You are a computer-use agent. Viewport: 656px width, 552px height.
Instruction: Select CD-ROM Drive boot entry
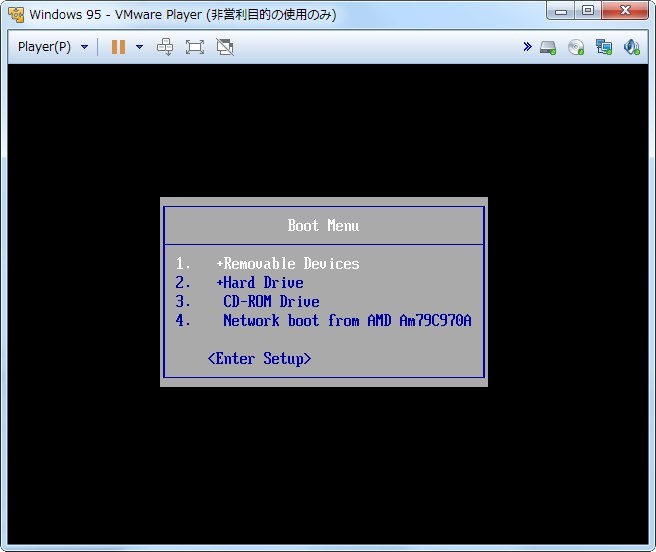click(271, 301)
